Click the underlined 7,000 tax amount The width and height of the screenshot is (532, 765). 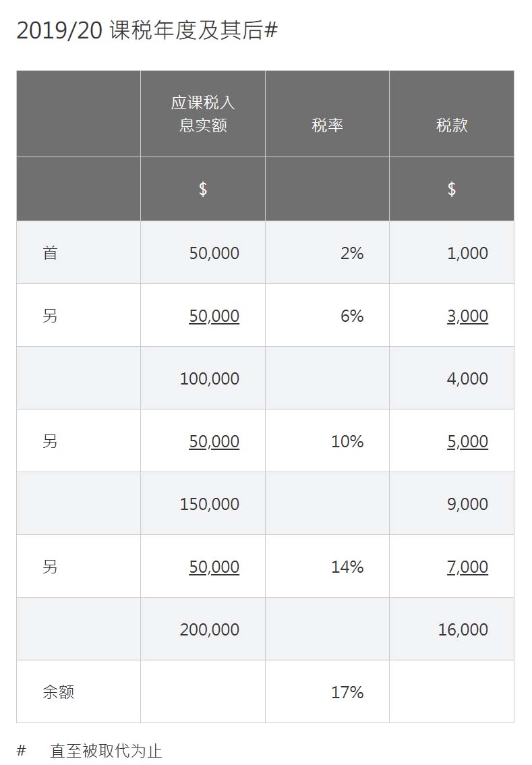coord(468,567)
